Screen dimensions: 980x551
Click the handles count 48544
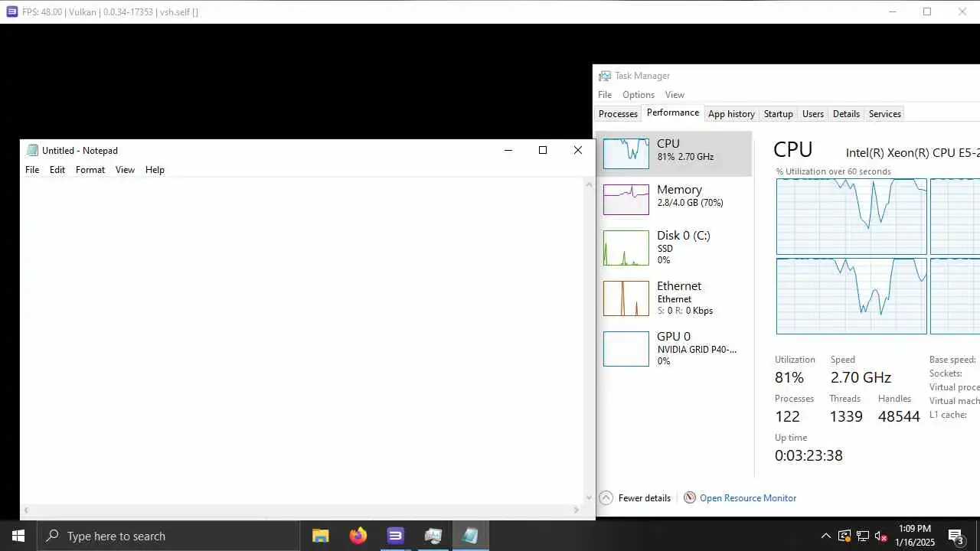pyautogui.click(x=899, y=416)
